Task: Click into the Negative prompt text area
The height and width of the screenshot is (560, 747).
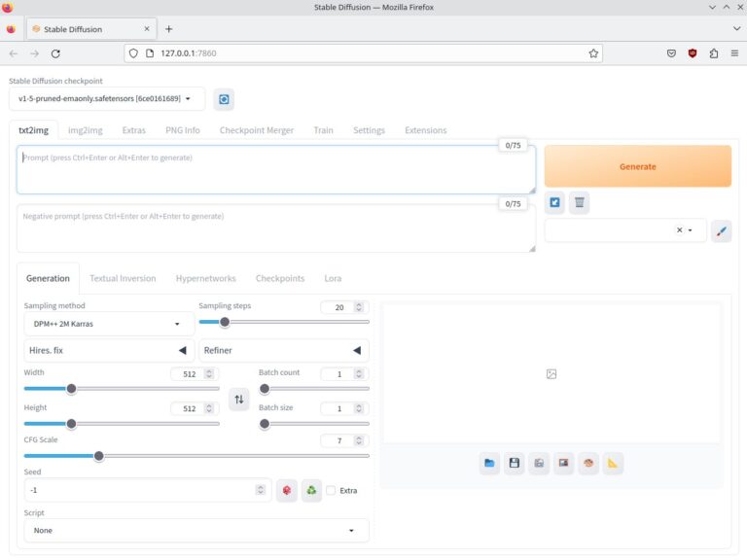Action: click(x=276, y=228)
